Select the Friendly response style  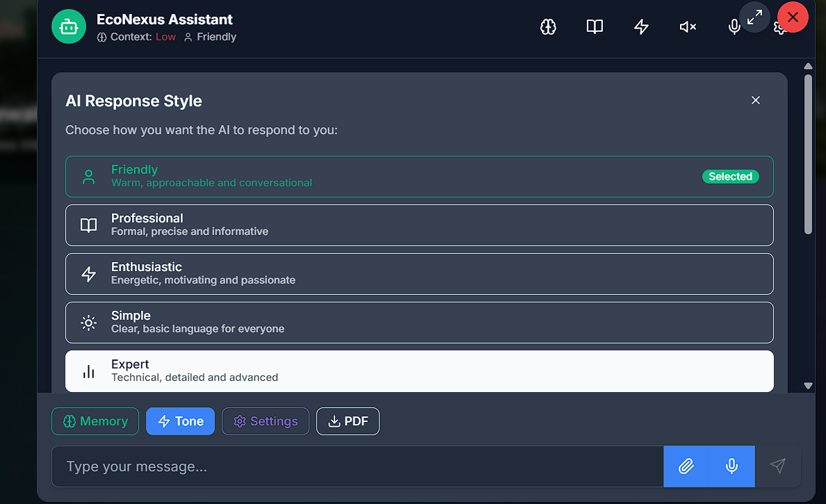click(419, 177)
